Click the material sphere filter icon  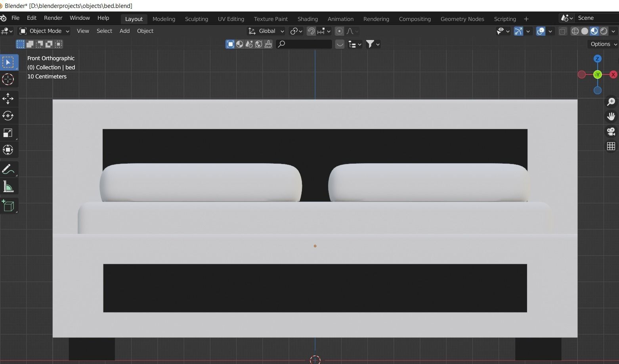[240, 44]
